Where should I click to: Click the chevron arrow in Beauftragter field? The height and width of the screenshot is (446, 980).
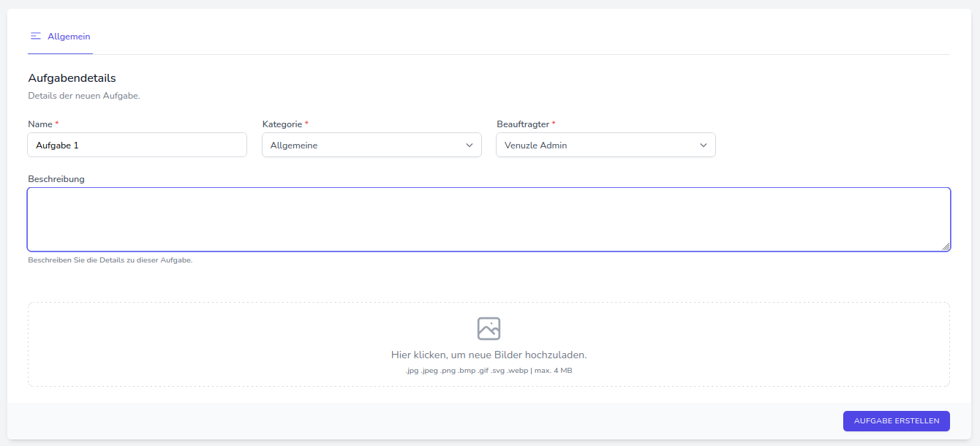click(704, 145)
